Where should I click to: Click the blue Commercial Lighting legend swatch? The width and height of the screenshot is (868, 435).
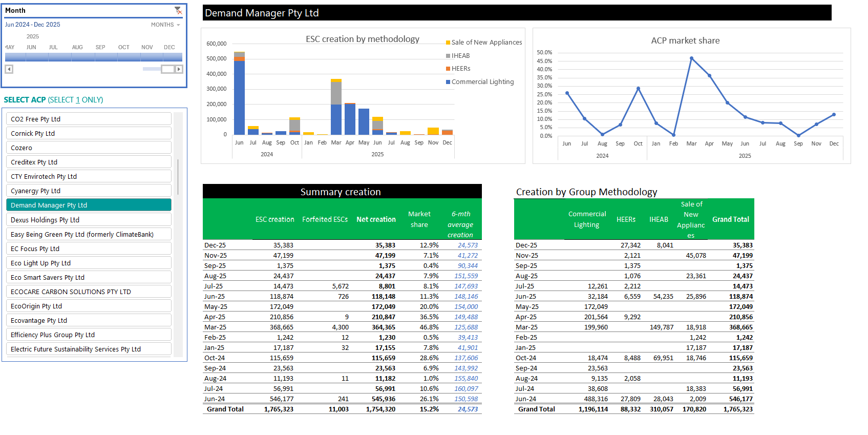(x=448, y=82)
